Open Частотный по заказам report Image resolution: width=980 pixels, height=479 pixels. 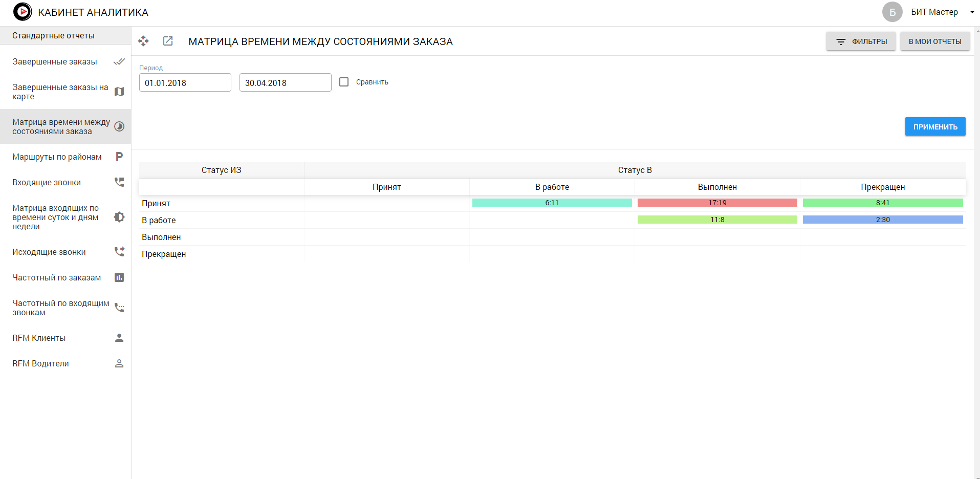pos(66,277)
